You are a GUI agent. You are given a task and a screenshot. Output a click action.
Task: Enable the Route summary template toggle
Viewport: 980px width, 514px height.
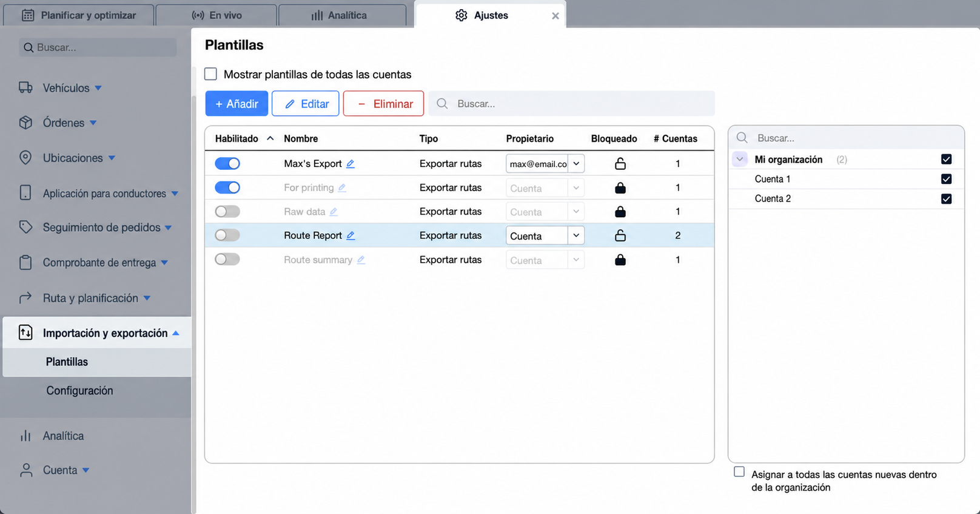[x=227, y=259]
